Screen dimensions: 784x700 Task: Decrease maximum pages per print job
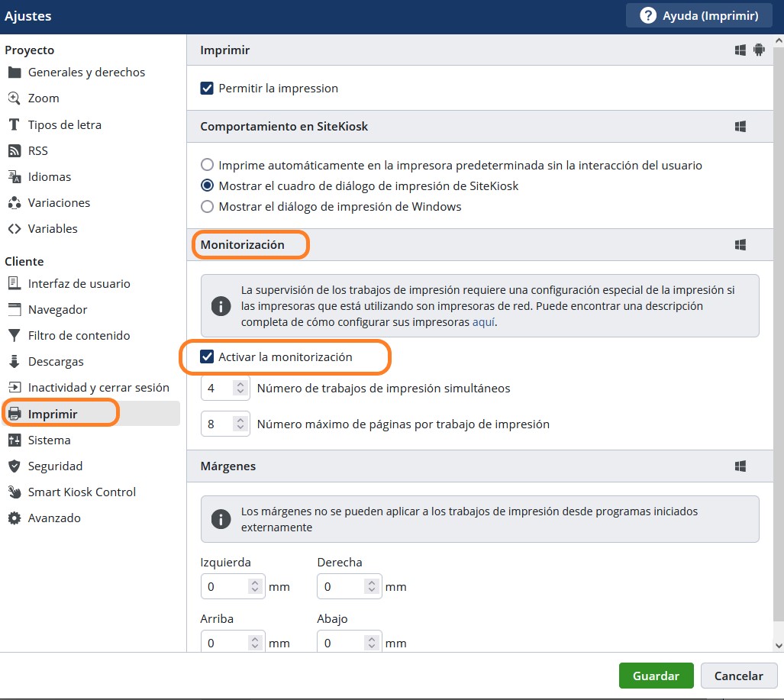tap(240, 428)
